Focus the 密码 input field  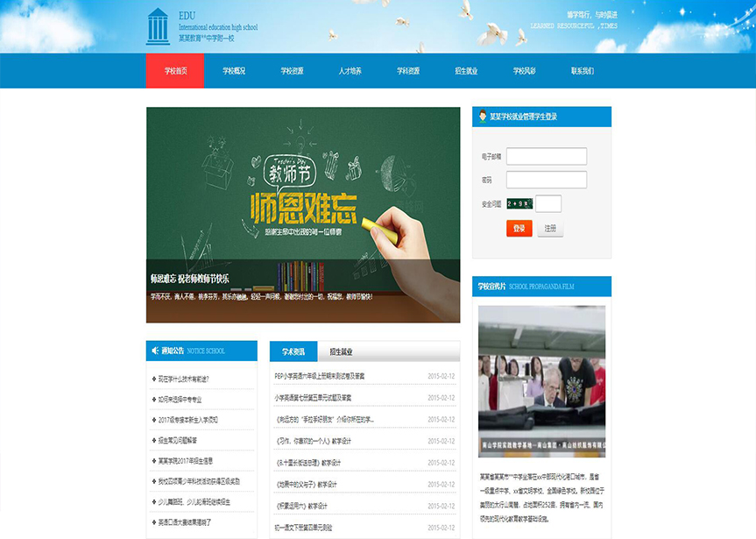click(x=546, y=180)
